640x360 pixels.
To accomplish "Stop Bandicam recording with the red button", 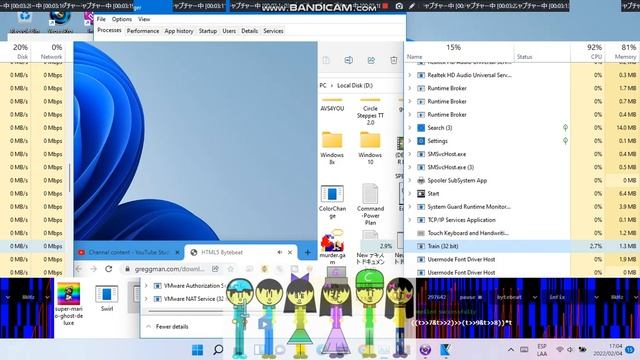I will tap(385, 6).
